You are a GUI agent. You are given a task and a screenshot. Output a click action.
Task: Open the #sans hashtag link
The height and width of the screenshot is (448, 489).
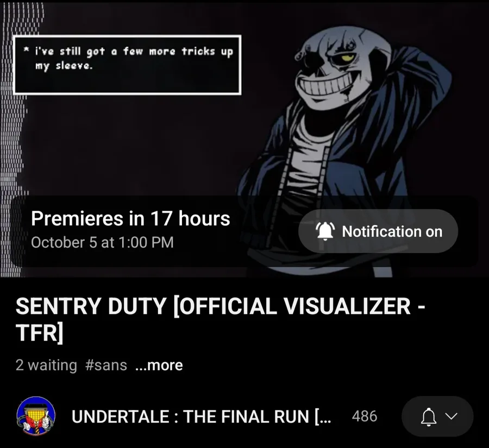tap(106, 365)
